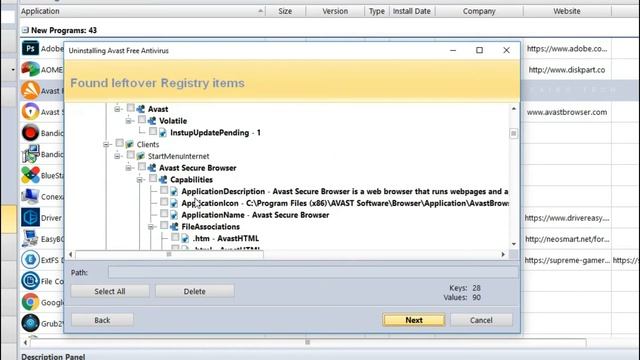Sort by the Company column header
The image size is (640, 360).
point(479,11)
